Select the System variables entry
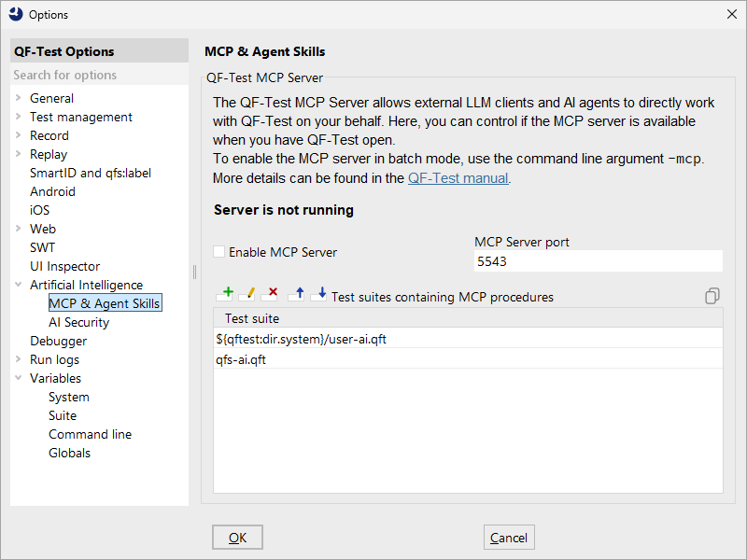This screenshot has width=747, height=560. pos(68,398)
